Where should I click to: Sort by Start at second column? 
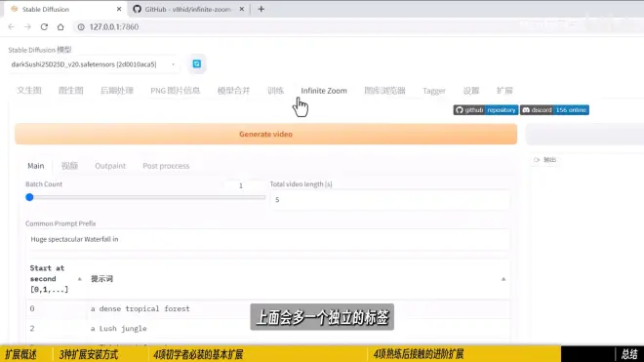pyautogui.click(x=80, y=279)
